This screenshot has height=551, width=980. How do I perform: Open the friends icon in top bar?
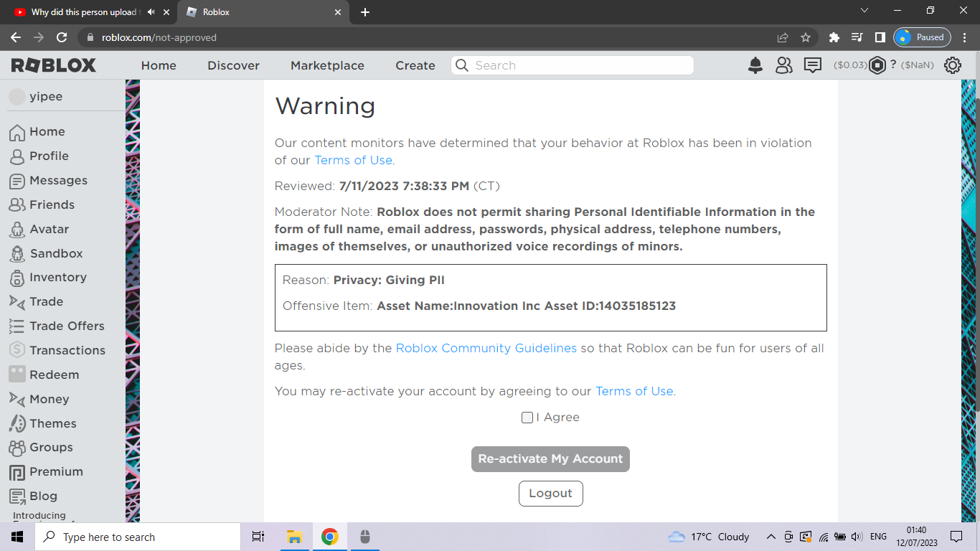pos(784,65)
